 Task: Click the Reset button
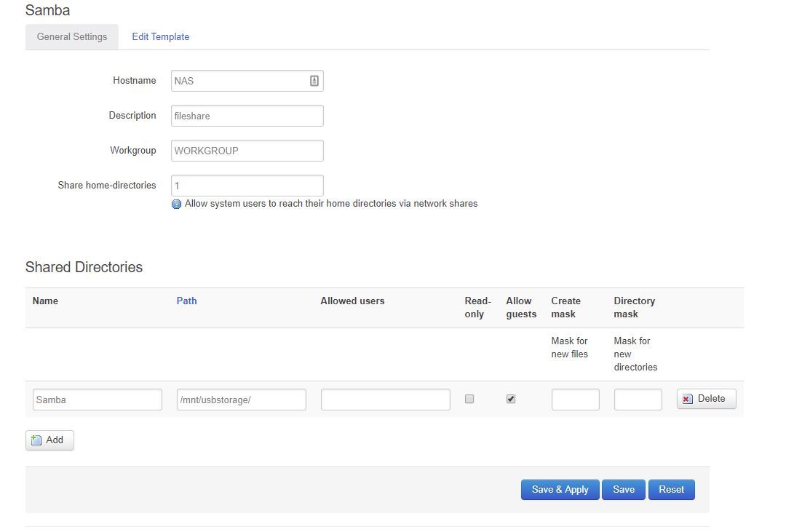pyautogui.click(x=671, y=490)
